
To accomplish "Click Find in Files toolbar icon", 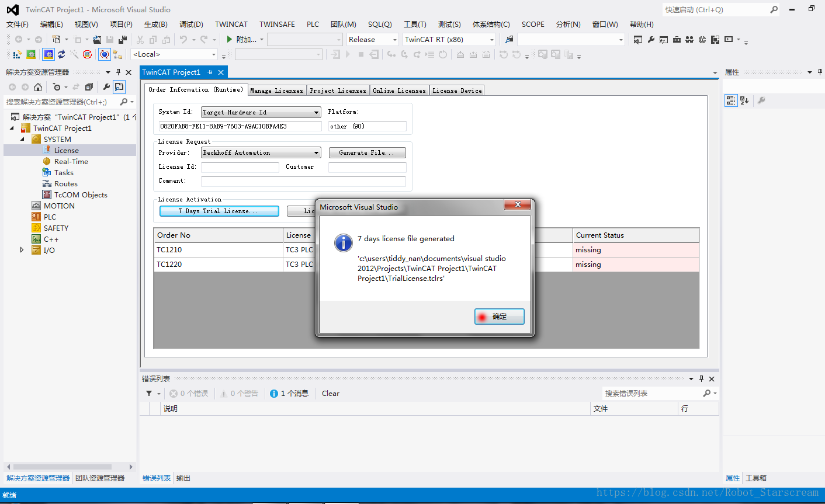I will pyautogui.click(x=509, y=39).
